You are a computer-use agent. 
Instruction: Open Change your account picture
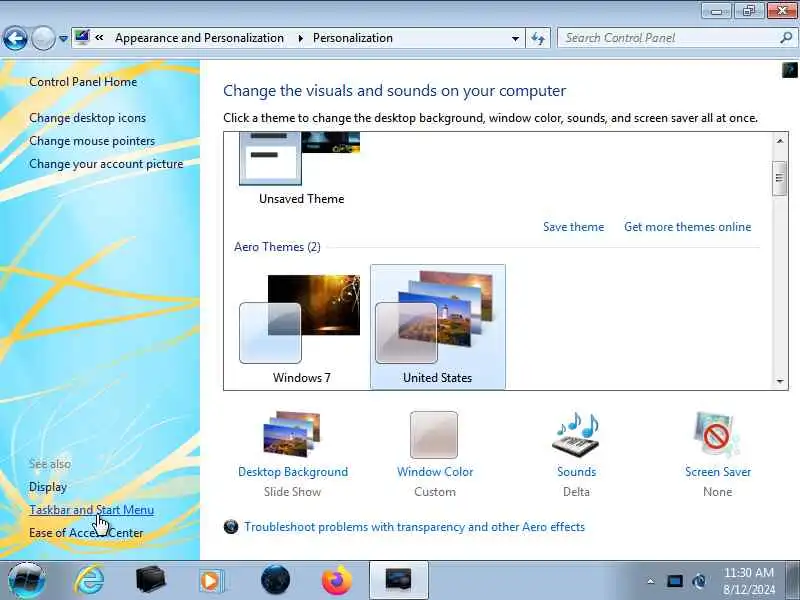point(106,164)
